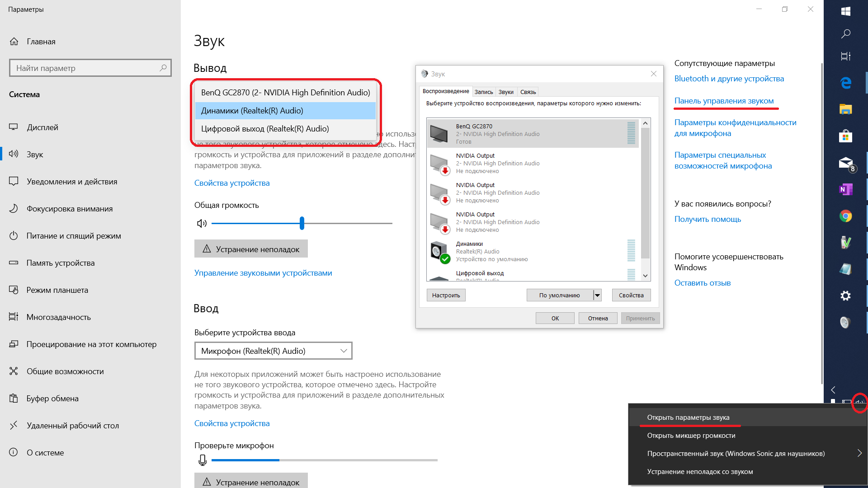The height and width of the screenshot is (488, 868).
Task: Open Task View on taskbar
Action: (846, 56)
